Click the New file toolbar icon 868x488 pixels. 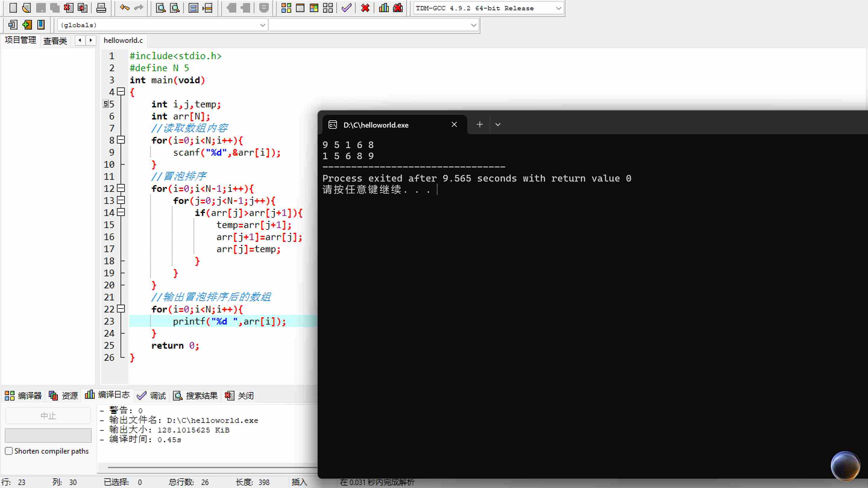[13, 8]
